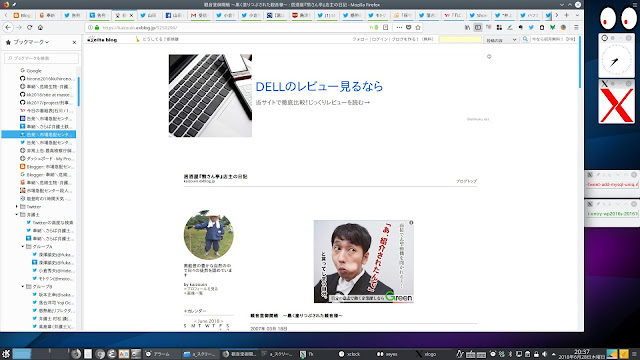
Task: Toggle the bookmarks sidebar toolbar button
Action: pos(478,27)
